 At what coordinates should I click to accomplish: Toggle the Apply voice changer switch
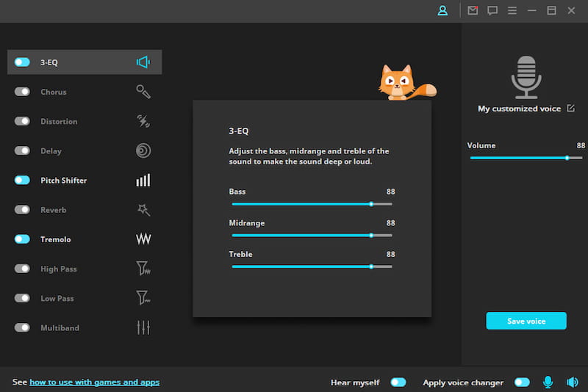coord(522,382)
